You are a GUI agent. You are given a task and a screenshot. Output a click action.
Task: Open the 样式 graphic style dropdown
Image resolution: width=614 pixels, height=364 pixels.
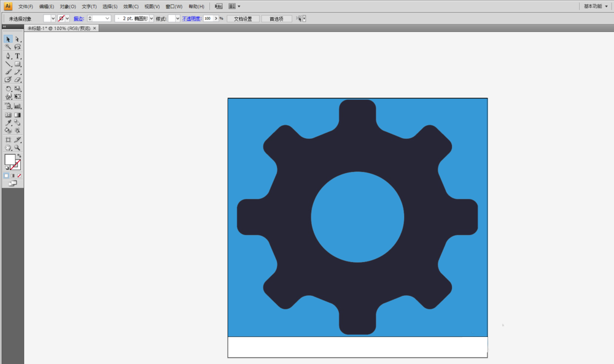click(x=177, y=18)
